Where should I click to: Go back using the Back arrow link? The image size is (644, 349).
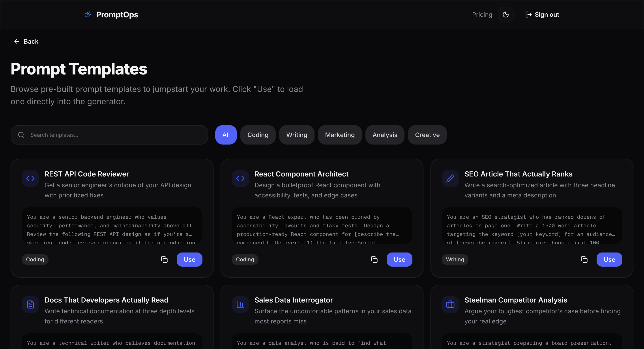coord(26,41)
